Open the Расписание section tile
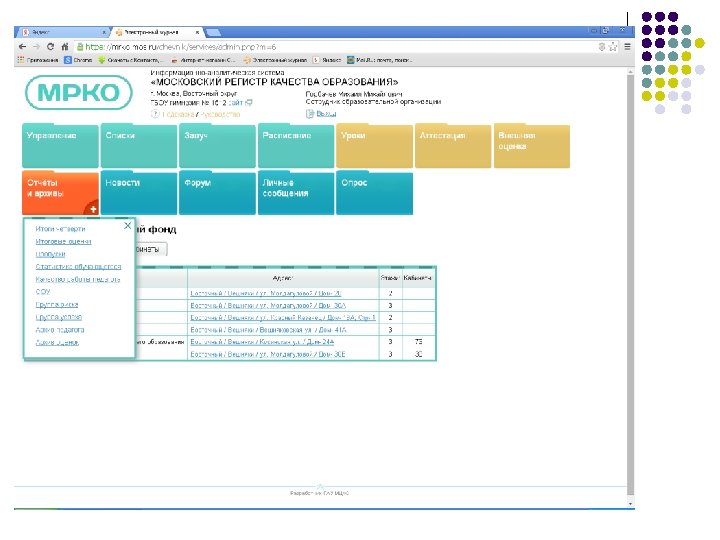 click(296, 146)
